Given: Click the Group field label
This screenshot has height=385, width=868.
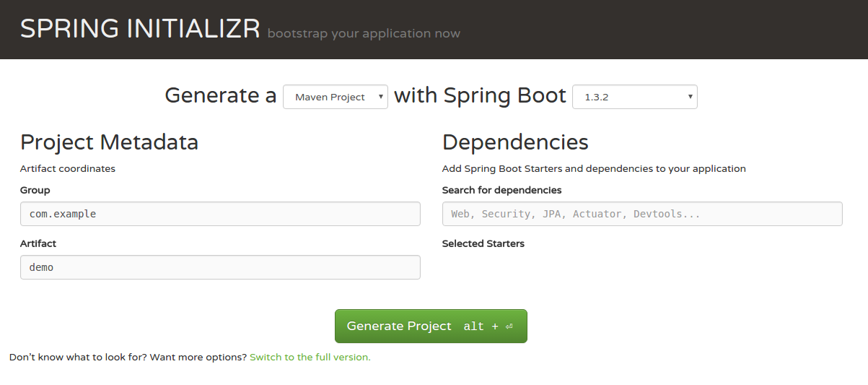Looking at the screenshot, I should (35, 190).
